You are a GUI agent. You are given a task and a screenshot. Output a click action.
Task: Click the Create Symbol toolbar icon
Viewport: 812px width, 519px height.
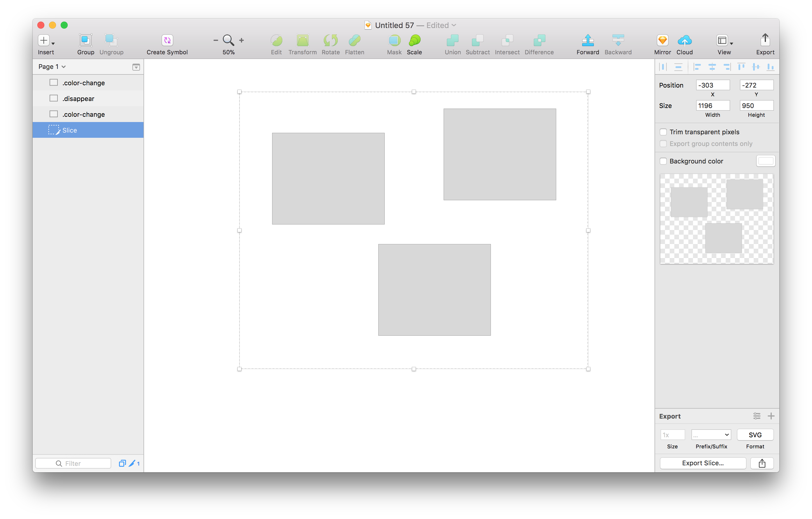point(167,41)
